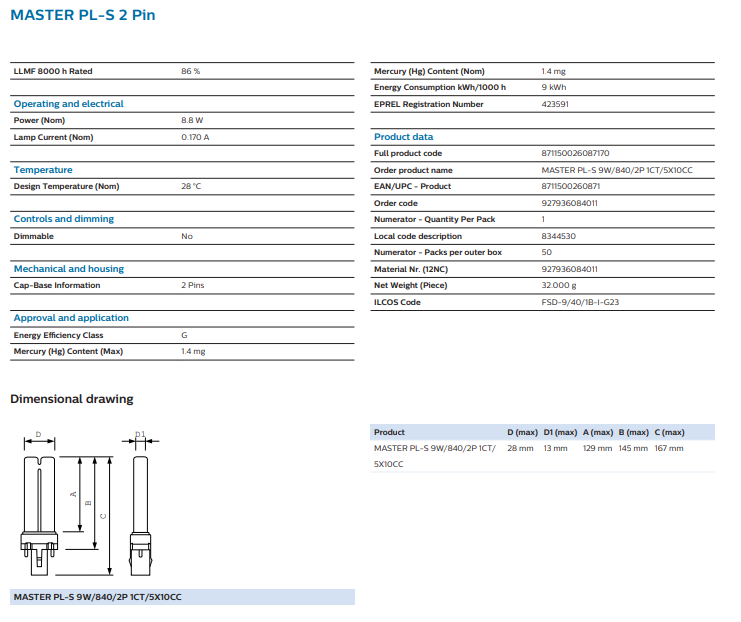
Task: Select the 'Mercury (Hg) Content (Nom)' label
Action: click(429, 71)
